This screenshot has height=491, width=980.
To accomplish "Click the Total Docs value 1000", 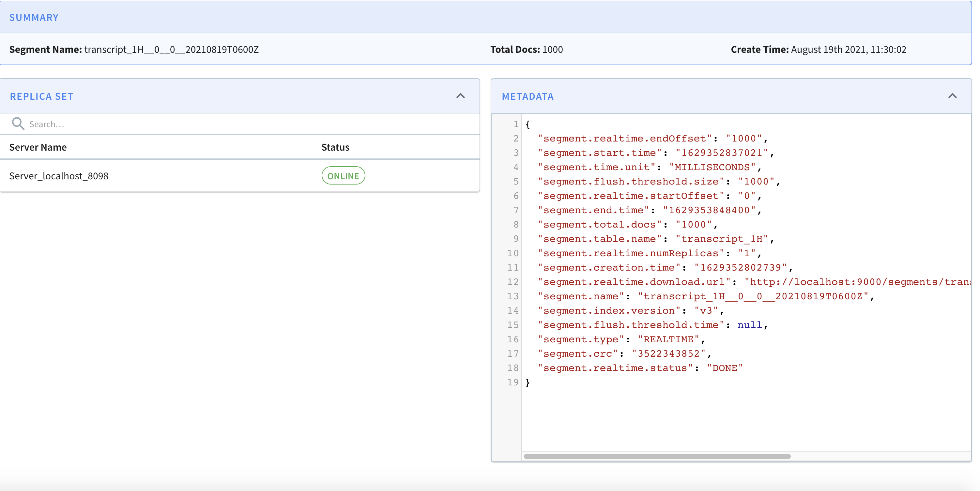I will pos(552,50).
